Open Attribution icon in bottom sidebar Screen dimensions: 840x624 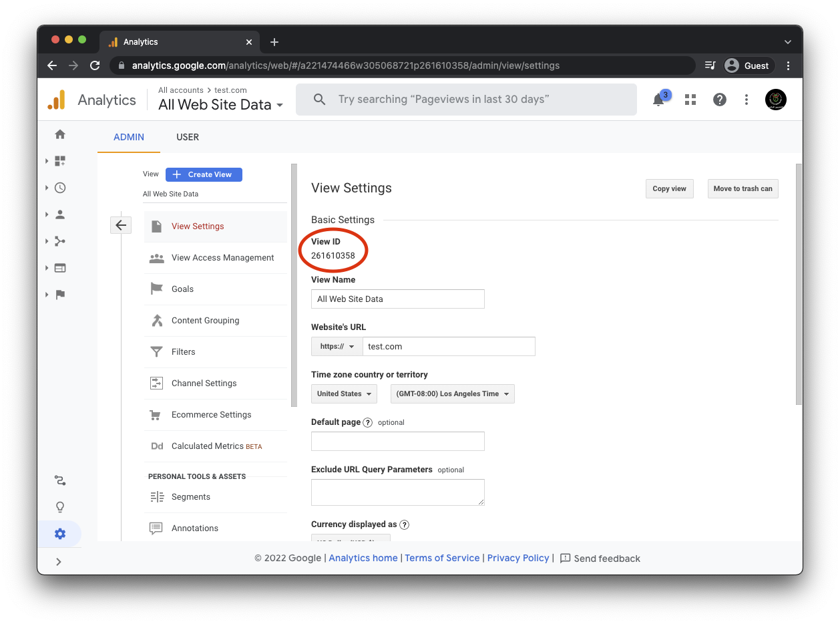click(60, 480)
